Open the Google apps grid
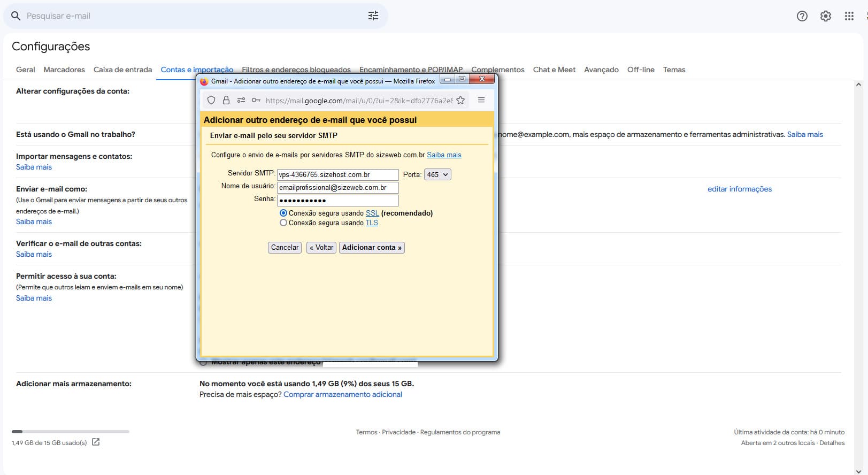868x475 pixels. pyautogui.click(x=849, y=16)
